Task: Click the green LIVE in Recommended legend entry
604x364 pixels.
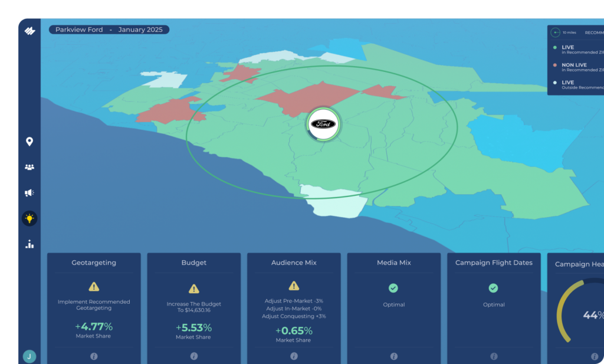Action: click(x=579, y=50)
